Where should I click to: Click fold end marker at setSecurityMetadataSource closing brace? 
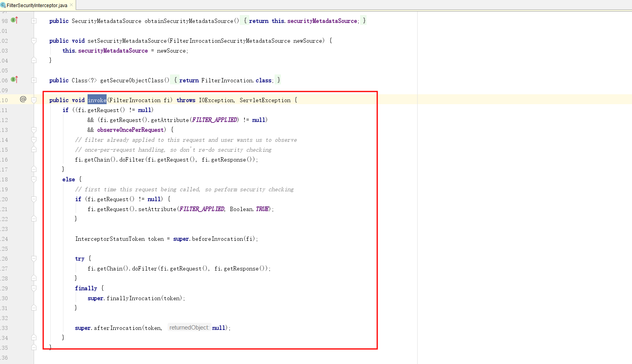click(34, 60)
